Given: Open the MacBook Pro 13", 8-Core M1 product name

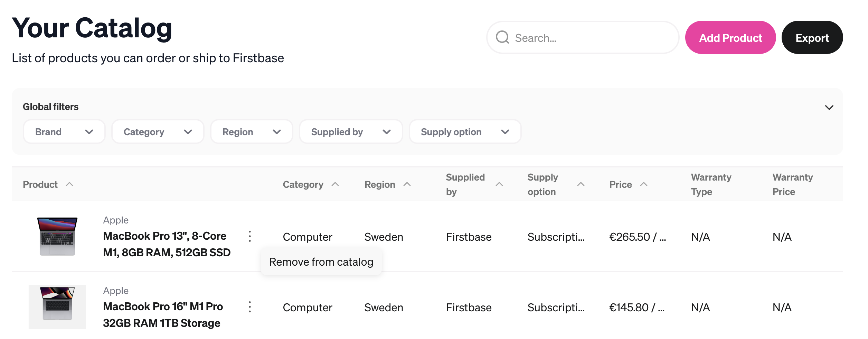Looking at the screenshot, I should 167,244.
